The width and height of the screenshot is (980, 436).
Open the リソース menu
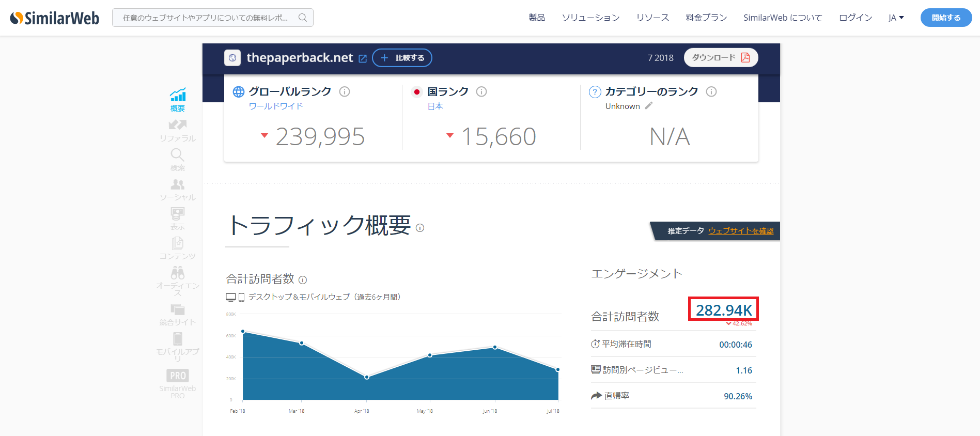click(x=652, y=18)
